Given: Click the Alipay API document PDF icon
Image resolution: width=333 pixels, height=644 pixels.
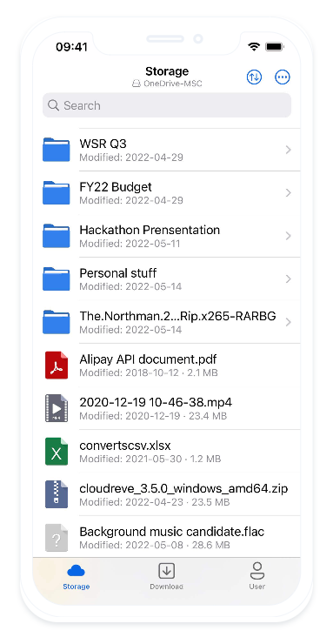Looking at the screenshot, I should [x=57, y=366].
